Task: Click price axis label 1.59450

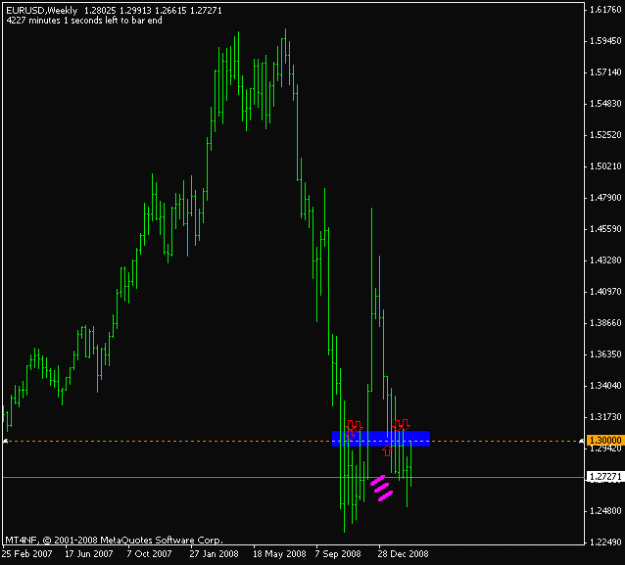Action: point(605,41)
